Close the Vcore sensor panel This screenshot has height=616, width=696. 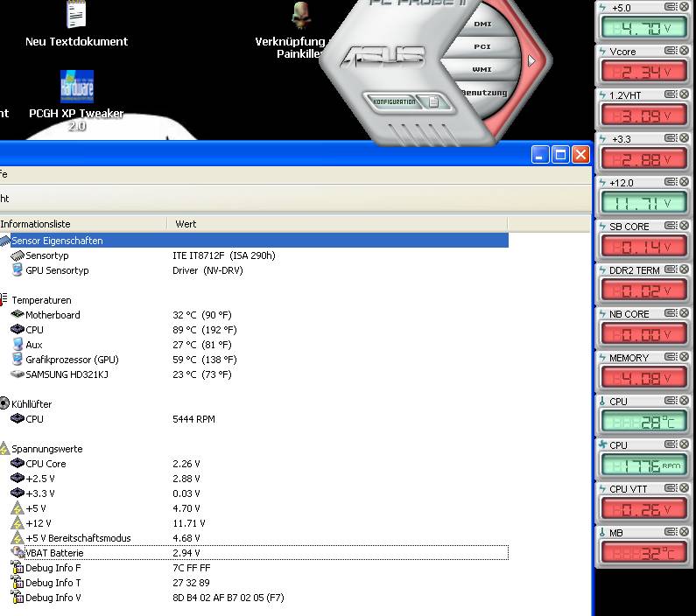tap(684, 51)
